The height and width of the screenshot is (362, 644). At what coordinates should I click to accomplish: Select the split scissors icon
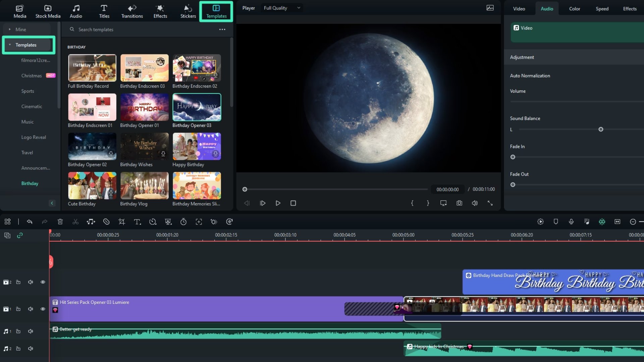click(x=75, y=222)
